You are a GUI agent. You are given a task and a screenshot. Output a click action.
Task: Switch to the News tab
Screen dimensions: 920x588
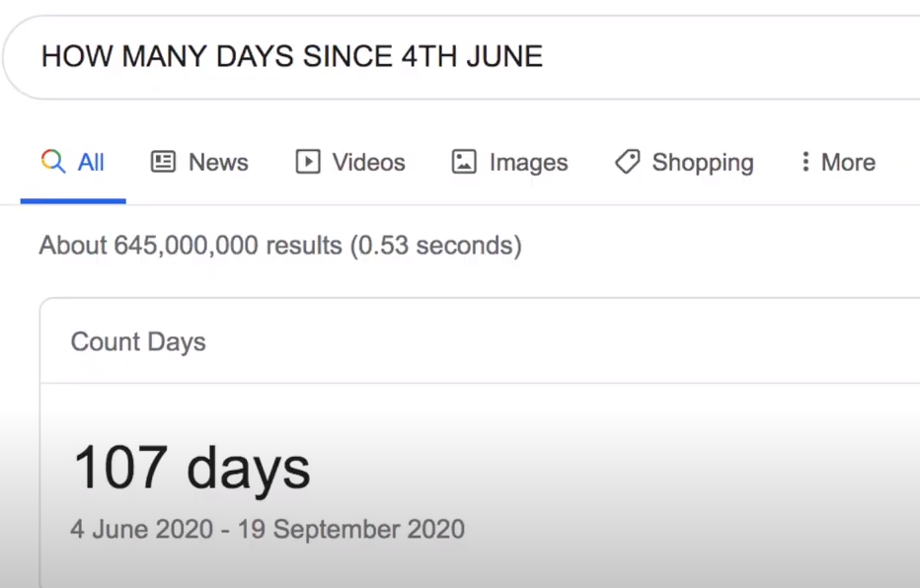(x=200, y=162)
